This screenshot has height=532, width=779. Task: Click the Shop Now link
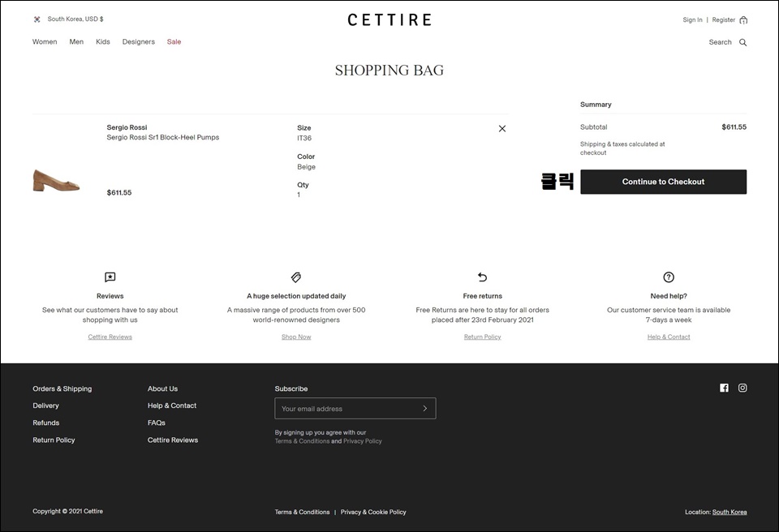click(296, 337)
